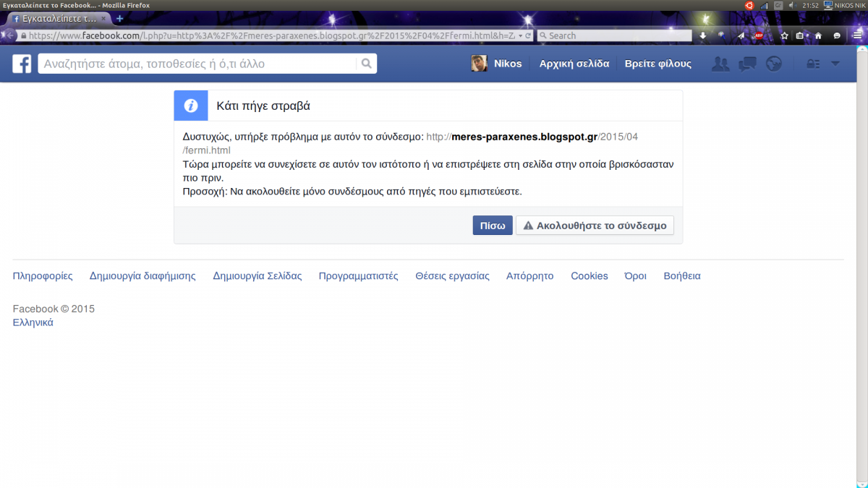Open Βρείτε φίλους
Viewport: 868px width, 488px height.
(x=658, y=64)
